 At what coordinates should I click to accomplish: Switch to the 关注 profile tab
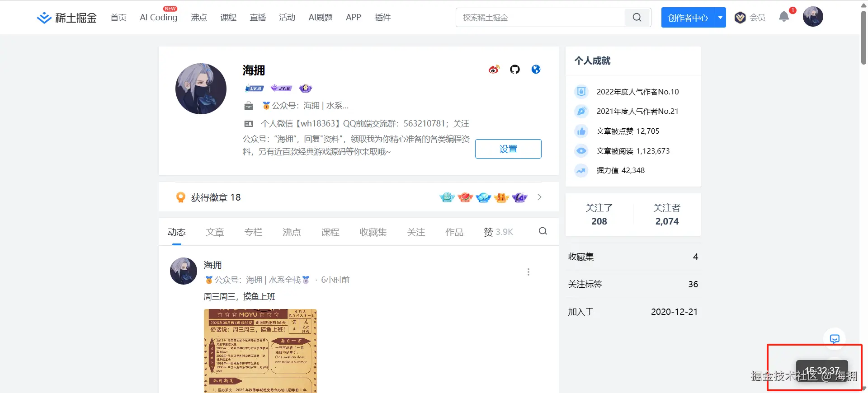point(416,232)
